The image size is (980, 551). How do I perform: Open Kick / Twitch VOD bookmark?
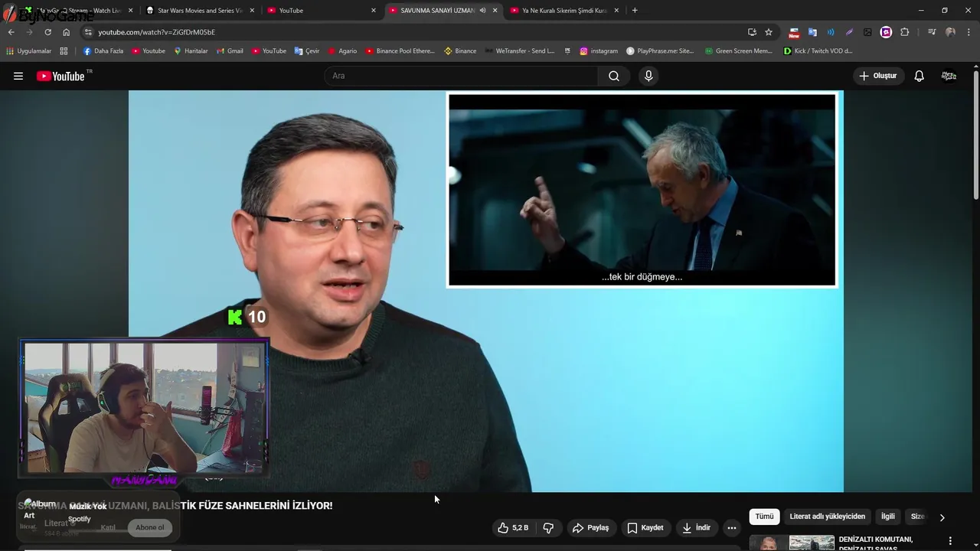[818, 51]
